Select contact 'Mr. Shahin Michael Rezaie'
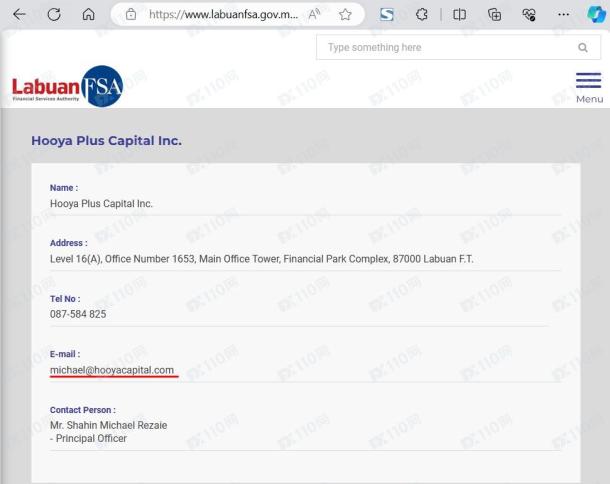 coord(109,425)
